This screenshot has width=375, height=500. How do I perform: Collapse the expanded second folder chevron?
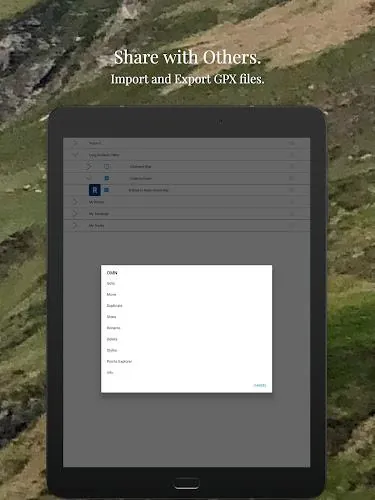(75, 155)
